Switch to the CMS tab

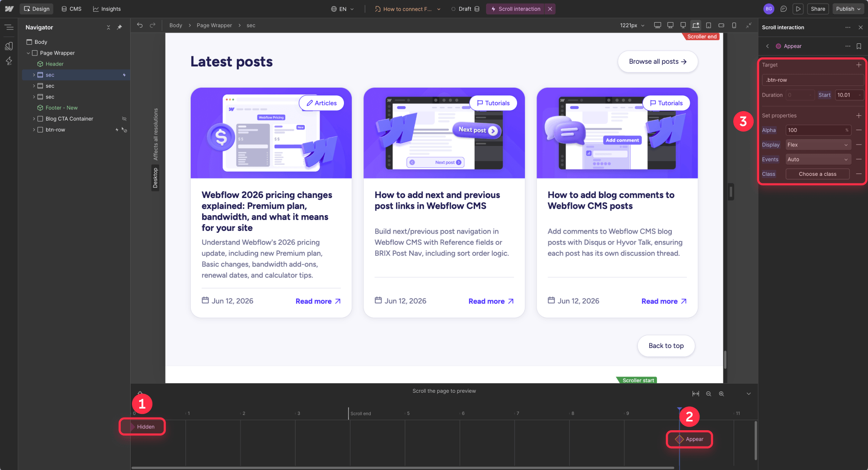tap(71, 9)
